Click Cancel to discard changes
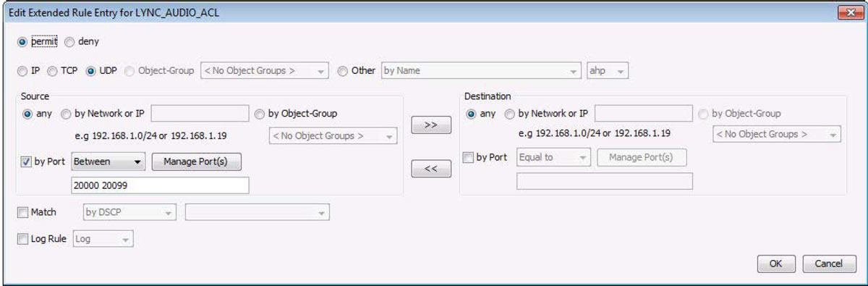The height and width of the screenshot is (286, 868). [828, 264]
